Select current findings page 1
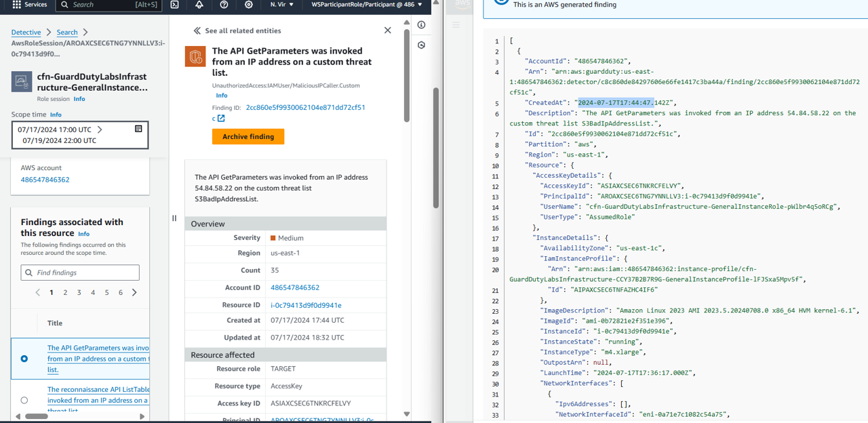Viewport: 868px width, 423px height. coord(52,293)
